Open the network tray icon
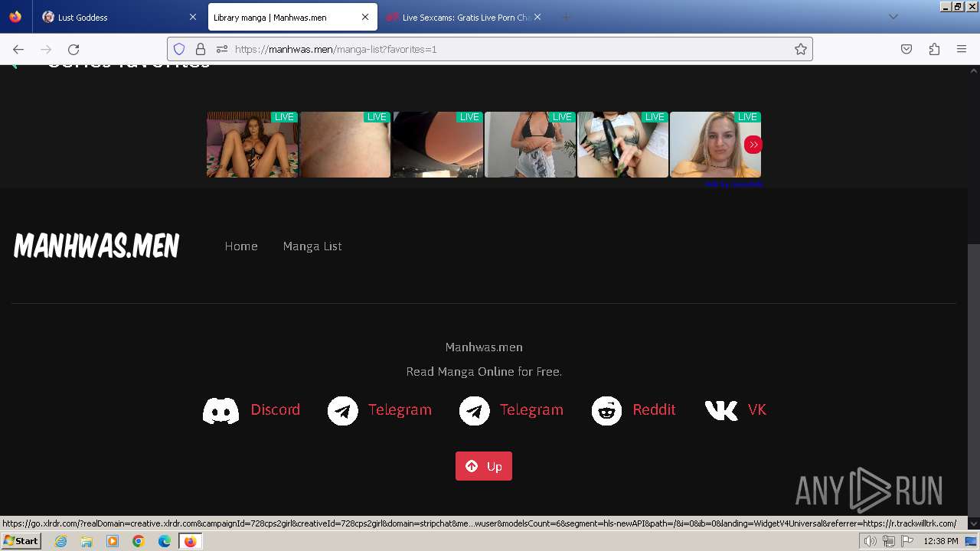Image resolution: width=980 pixels, height=551 pixels. [888, 541]
